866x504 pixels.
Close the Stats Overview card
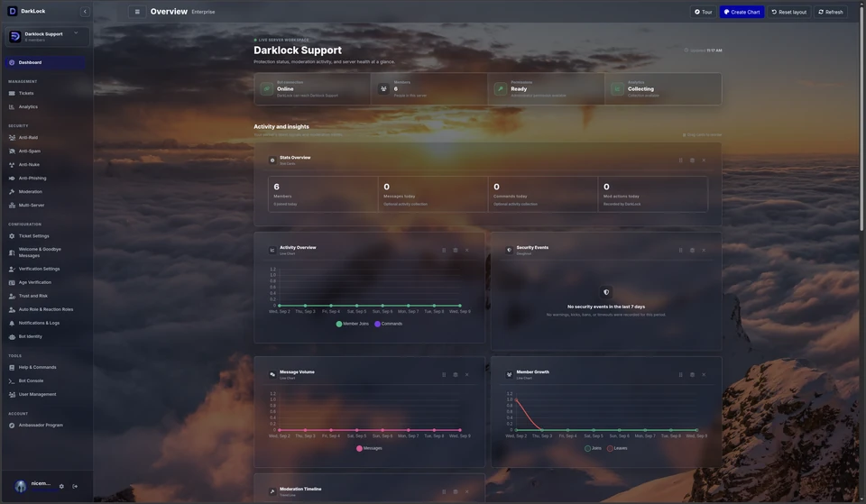[704, 160]
